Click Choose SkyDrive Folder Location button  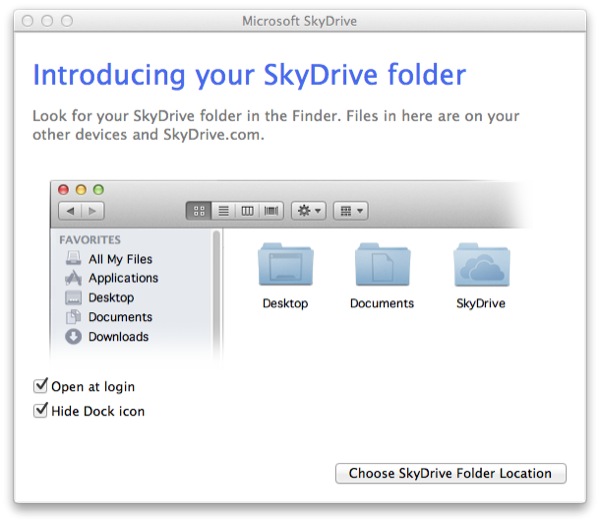(450, 474)
